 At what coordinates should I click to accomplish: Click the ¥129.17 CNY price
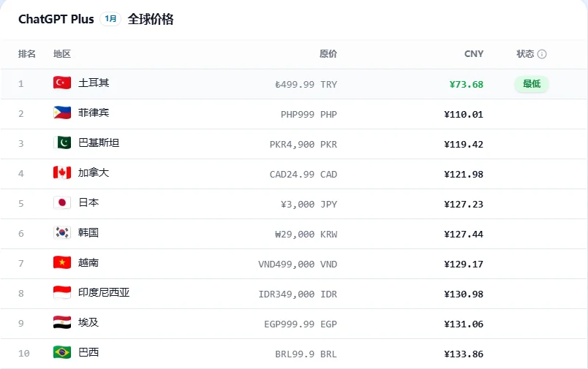464,265
